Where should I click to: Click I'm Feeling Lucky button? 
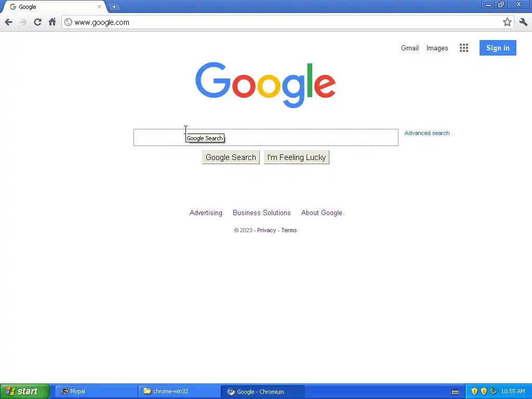pyautogui.click(x=297, y=157)
